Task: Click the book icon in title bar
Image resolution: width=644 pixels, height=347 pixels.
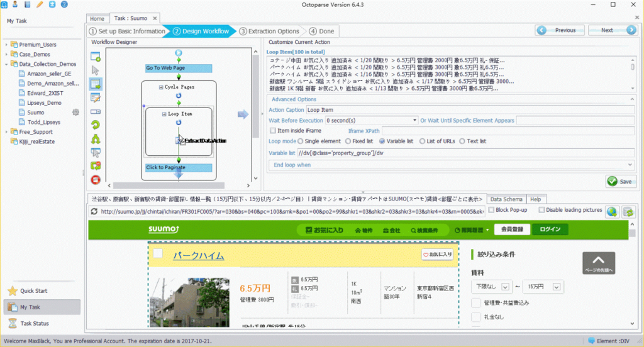Action: pyautogui.click(x=27, y=4)
